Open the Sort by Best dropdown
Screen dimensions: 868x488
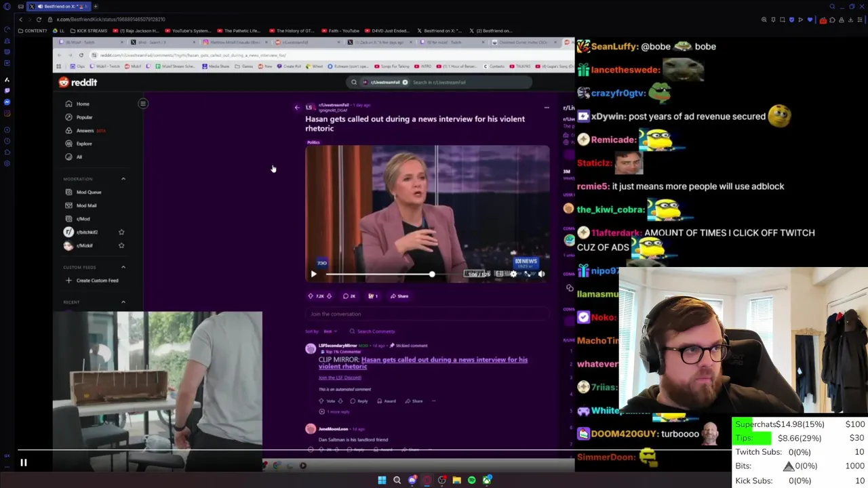click(329, 331)
